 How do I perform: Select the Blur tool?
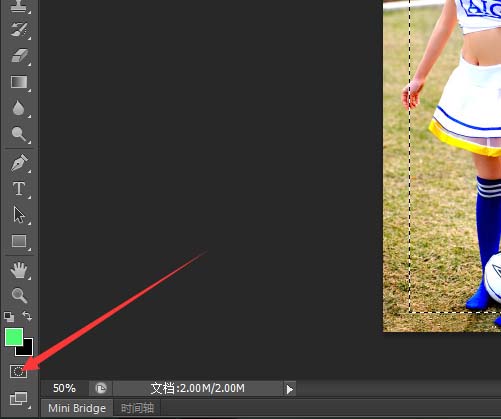point(18,108)
